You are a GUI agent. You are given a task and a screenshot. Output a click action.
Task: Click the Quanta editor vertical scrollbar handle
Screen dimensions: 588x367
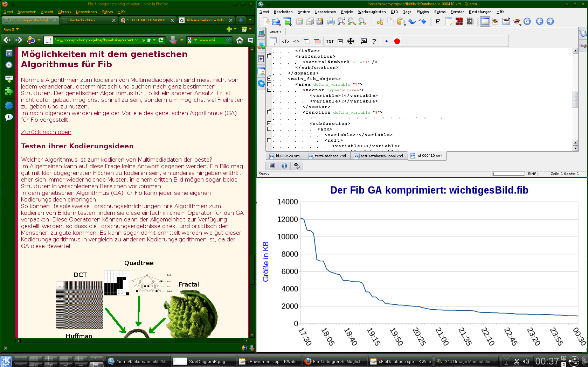(x=575, y=100)
